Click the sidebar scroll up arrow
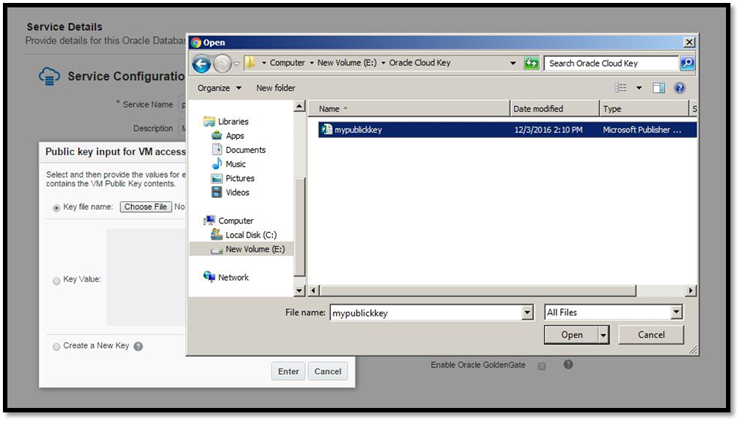Image resolution: width=740 pixels, height=422 pixels. (299, 107)
